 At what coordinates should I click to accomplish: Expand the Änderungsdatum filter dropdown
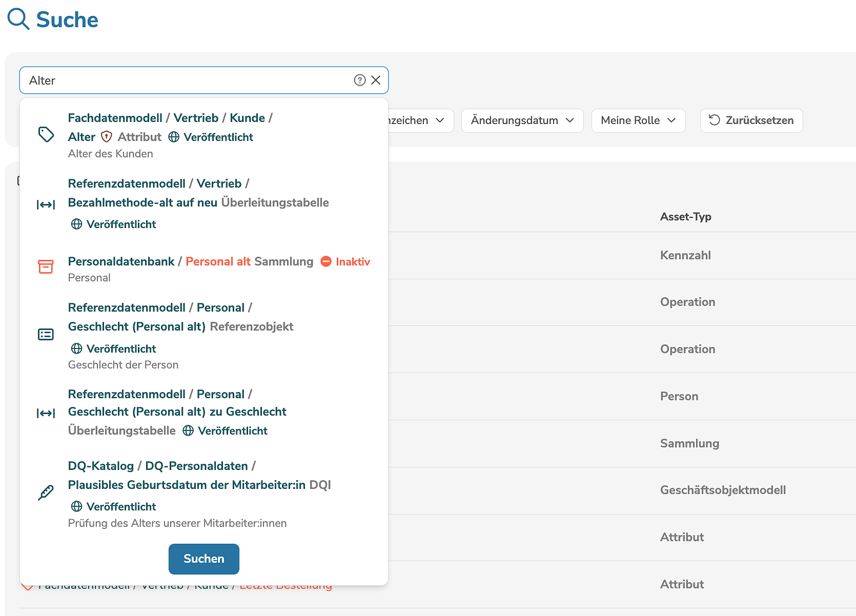click(522, 120)
